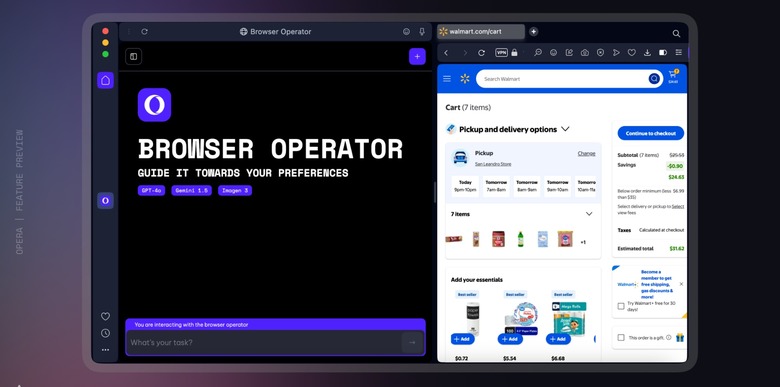Click the smiley feedback icon in Operator header
780x387 pixels.
point(406,31)
